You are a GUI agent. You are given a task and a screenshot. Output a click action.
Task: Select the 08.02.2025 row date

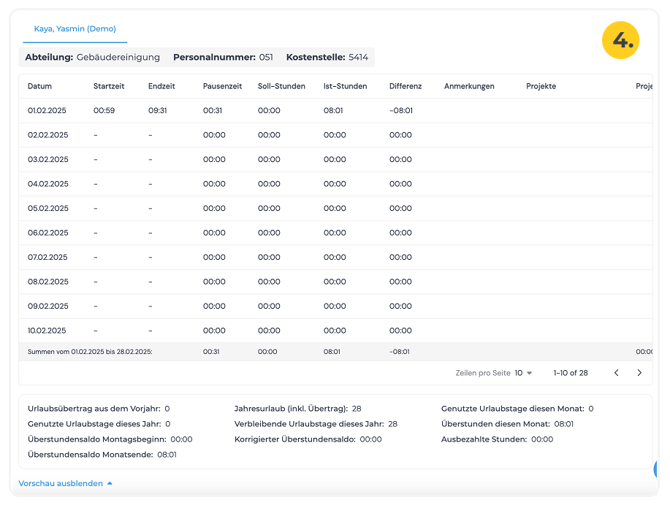coord(48,282)
